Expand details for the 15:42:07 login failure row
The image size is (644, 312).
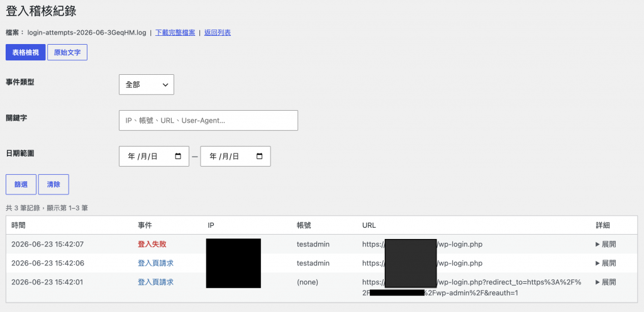[x=606, y=244]
